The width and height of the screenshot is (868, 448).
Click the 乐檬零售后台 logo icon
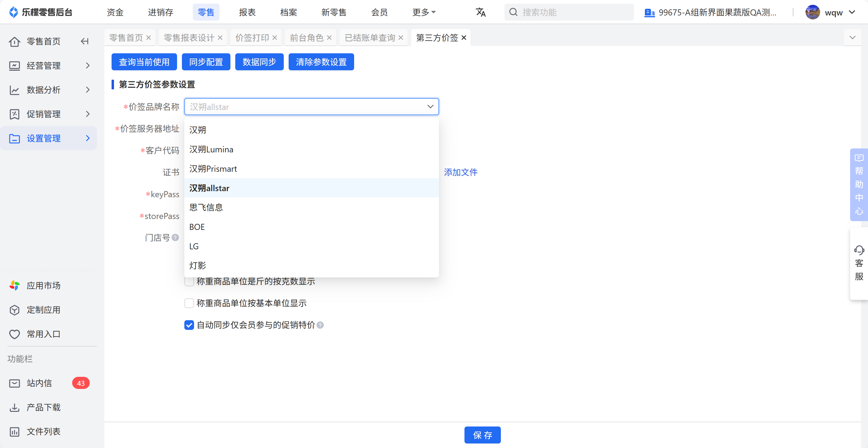tap(13, 12)
